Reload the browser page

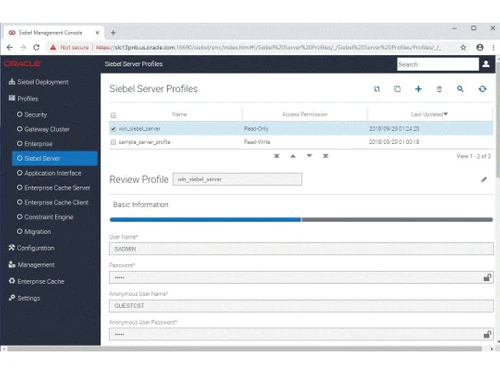click(36, 47)
